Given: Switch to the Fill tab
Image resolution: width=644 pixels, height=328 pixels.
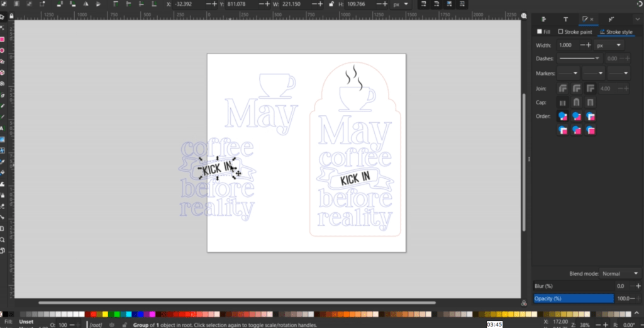Looking at the screenshot, I should tap(543, 31).
